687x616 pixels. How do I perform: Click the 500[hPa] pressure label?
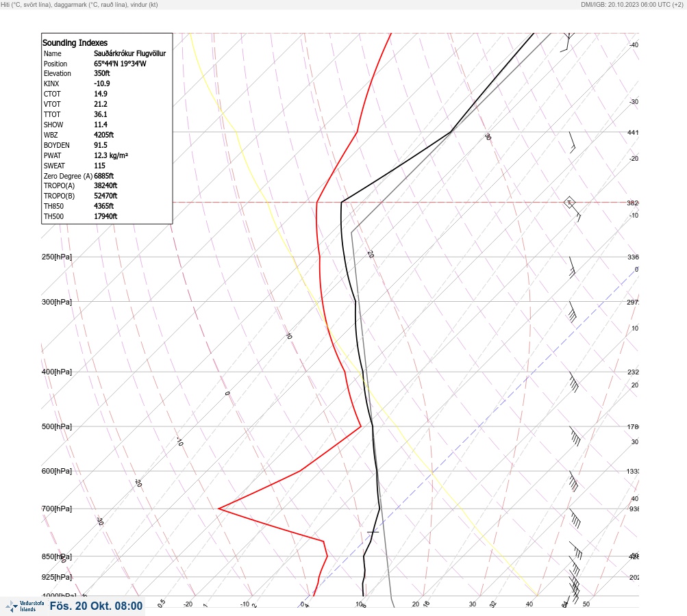57,426
